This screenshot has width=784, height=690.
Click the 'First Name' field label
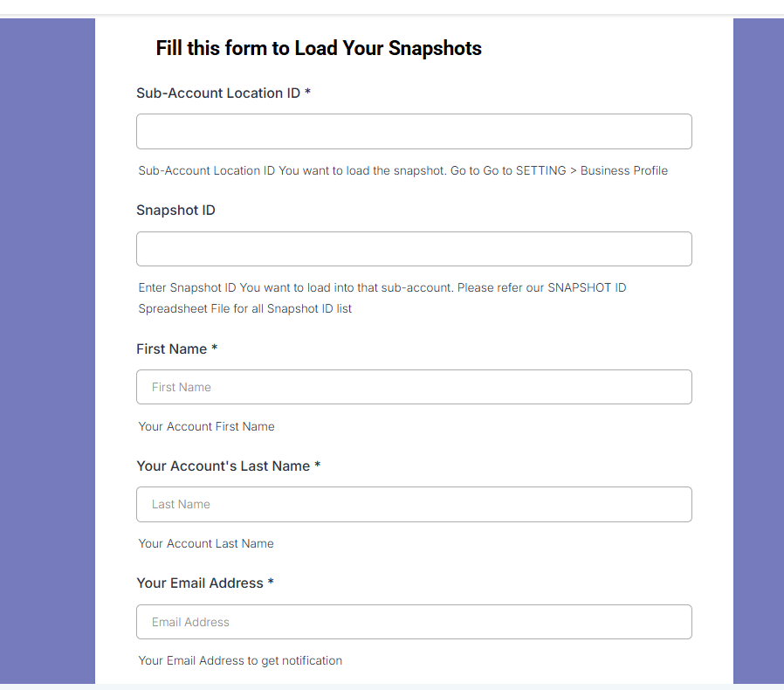pyautogui.click(x=171, y=348)
